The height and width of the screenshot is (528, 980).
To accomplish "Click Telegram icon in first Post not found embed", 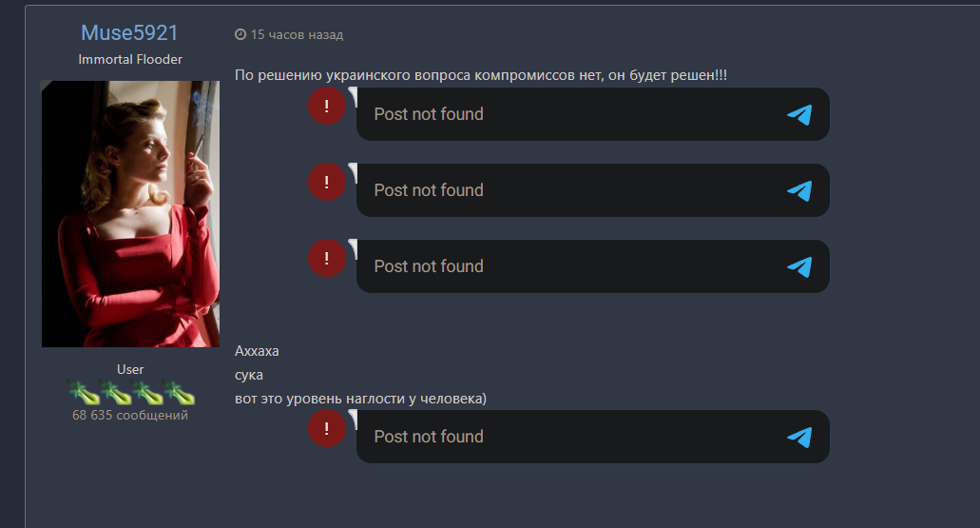I will tap(799, 115).
